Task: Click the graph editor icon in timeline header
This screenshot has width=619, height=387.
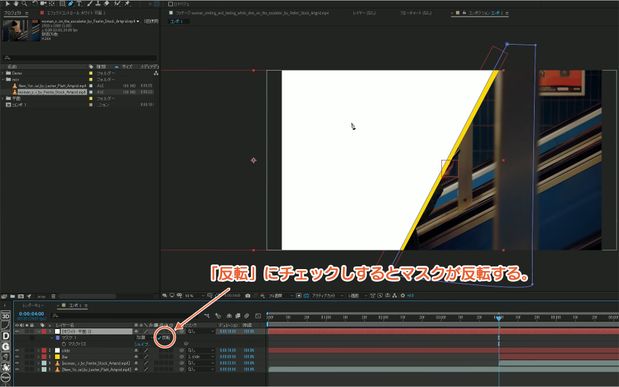Action: coord(258,316)
